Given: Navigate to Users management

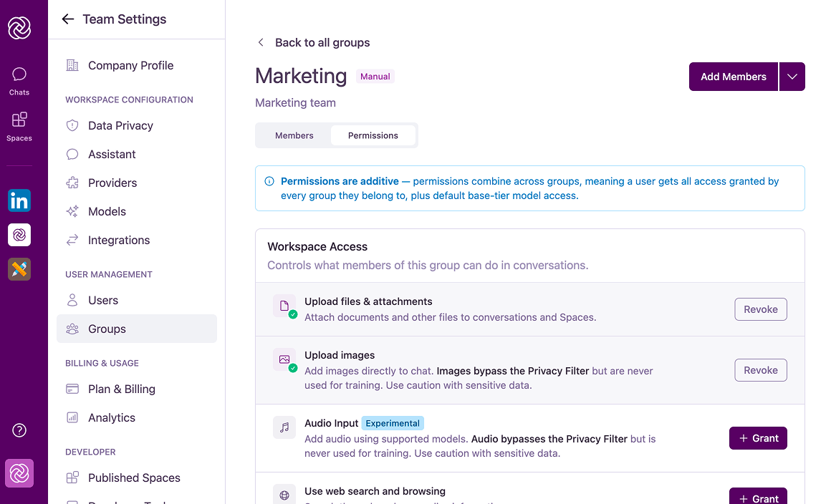Looking at the screenshot, I should (x=137, y=300).
